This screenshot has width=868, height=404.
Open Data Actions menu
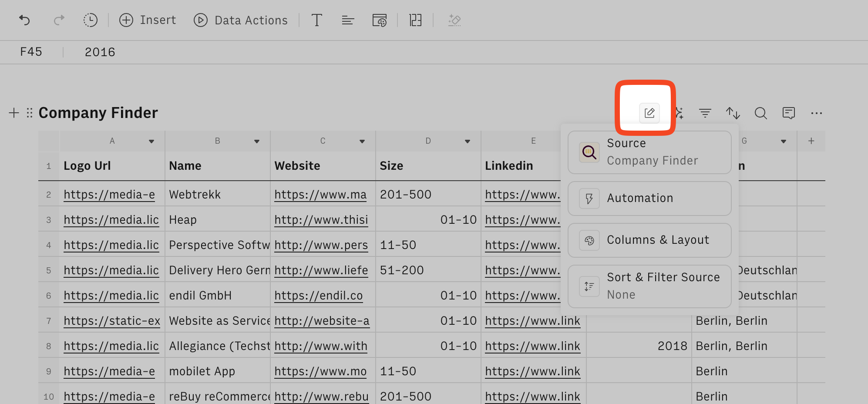point(241,20)
